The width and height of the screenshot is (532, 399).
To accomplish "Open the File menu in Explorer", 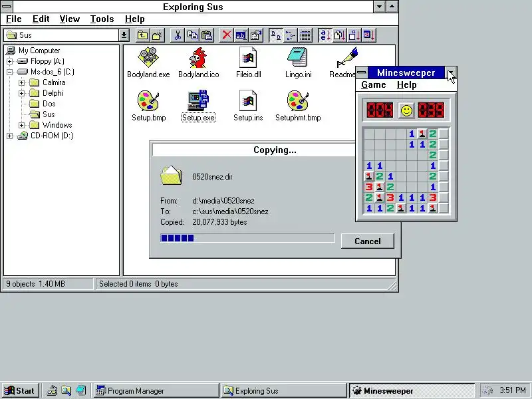I will click(x=14, y=19).
